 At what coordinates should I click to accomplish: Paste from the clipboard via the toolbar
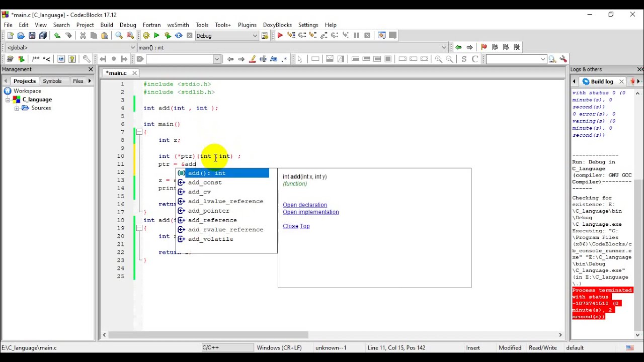(x=105, y=36)
